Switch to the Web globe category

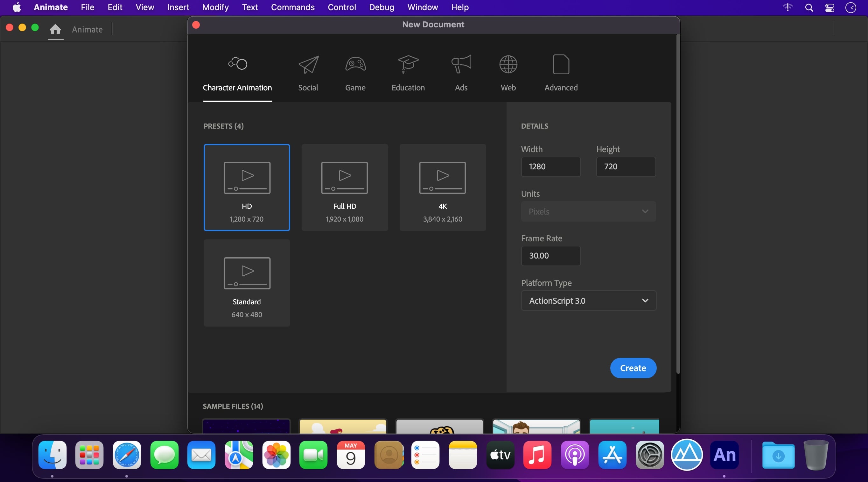[508, 65]
